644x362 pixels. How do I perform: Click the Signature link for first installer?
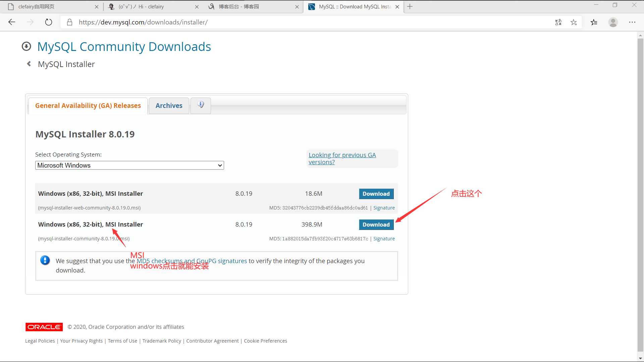point(383,208)
